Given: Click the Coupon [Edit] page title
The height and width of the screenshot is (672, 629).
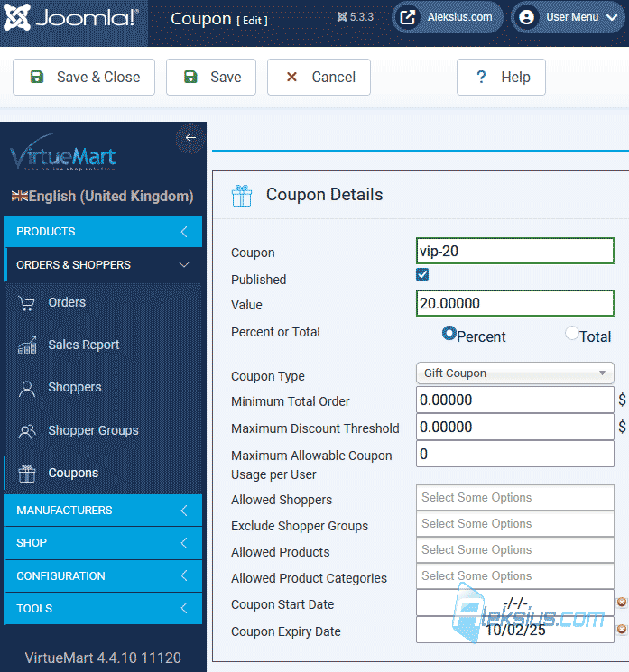Looking at the screenshot, I should tap(218, 19).
